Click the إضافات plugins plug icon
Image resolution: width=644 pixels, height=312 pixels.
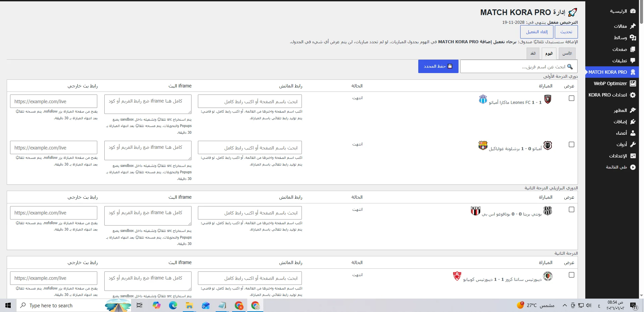[x=633, y=122]
